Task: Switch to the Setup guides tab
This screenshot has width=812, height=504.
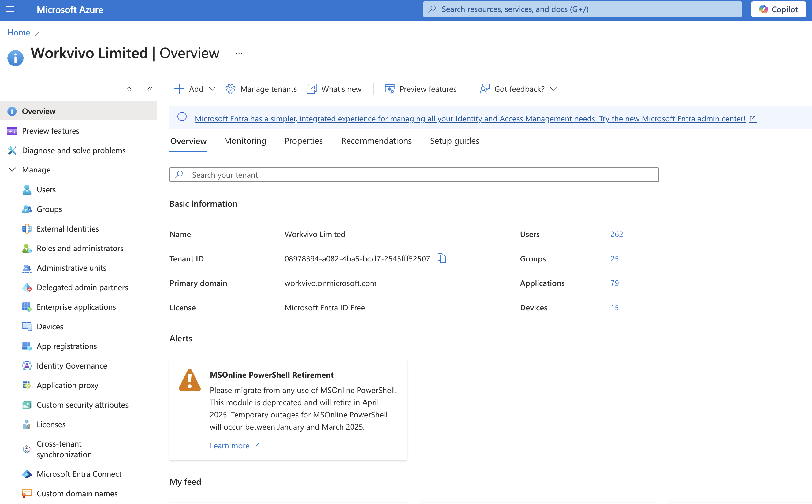Action: point(455,141)
